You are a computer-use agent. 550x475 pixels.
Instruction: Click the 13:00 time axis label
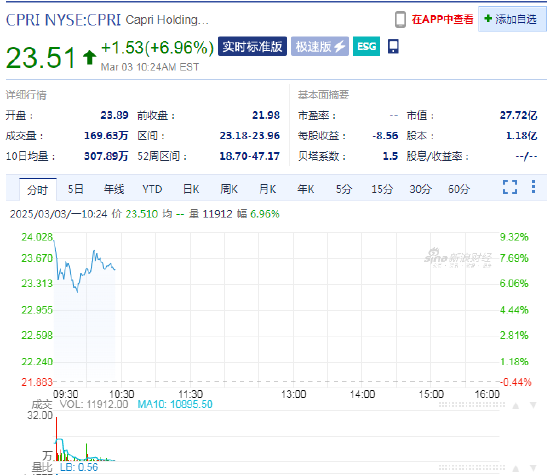coord(294,394)
